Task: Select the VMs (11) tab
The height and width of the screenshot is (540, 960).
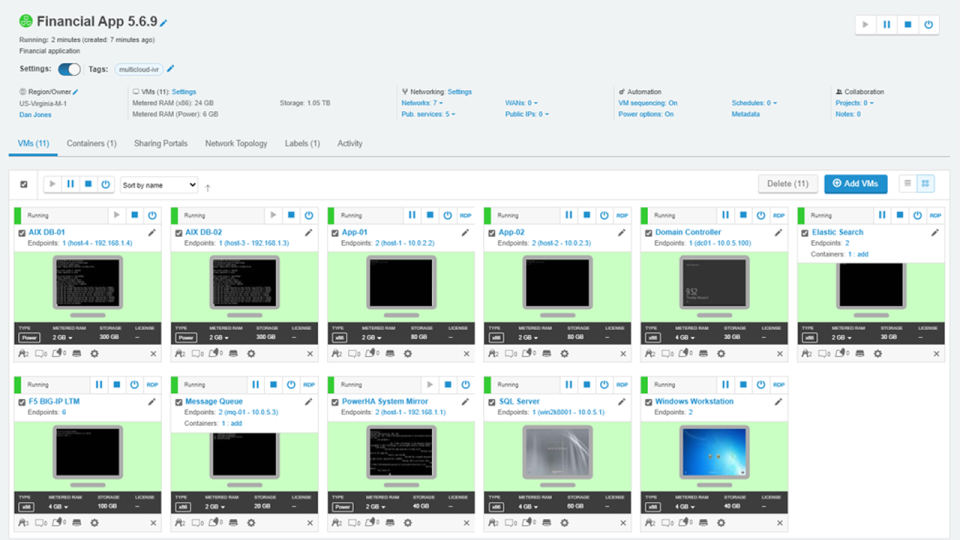Action: [x=33, y=143]
